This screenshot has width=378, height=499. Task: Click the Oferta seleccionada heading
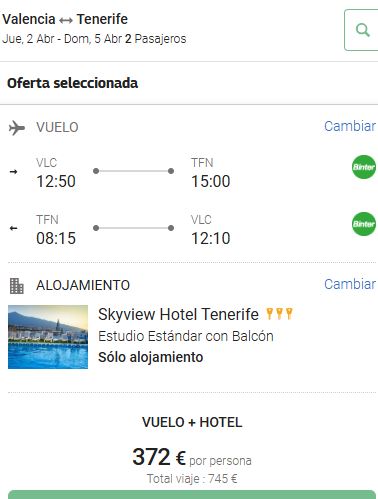73,83
